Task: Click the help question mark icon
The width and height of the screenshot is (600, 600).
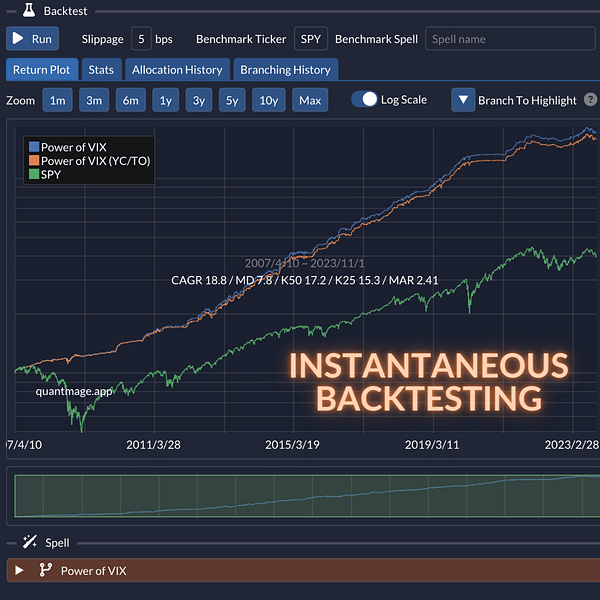Action: [590, 99]
